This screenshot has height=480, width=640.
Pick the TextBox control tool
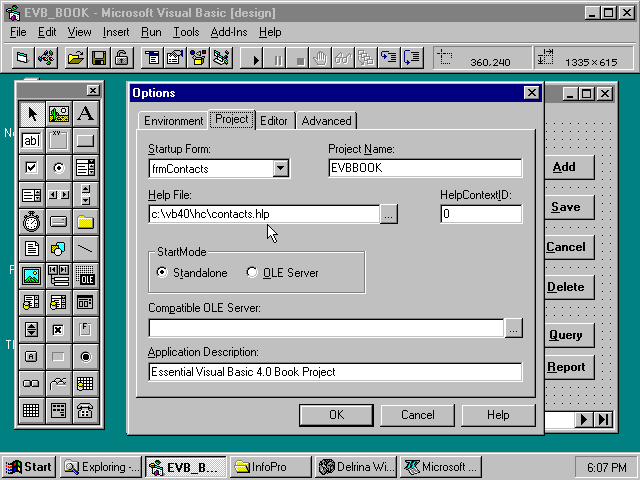coord(31,141)
